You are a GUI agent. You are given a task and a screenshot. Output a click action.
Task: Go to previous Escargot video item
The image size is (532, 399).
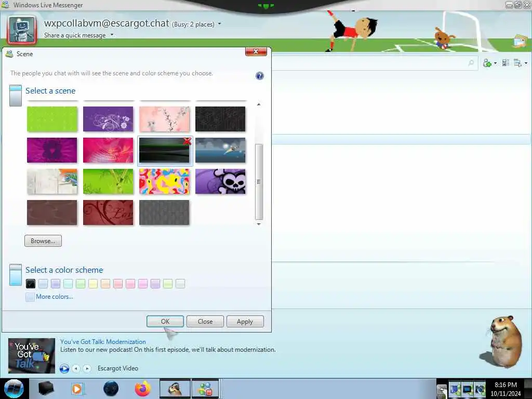76,368
